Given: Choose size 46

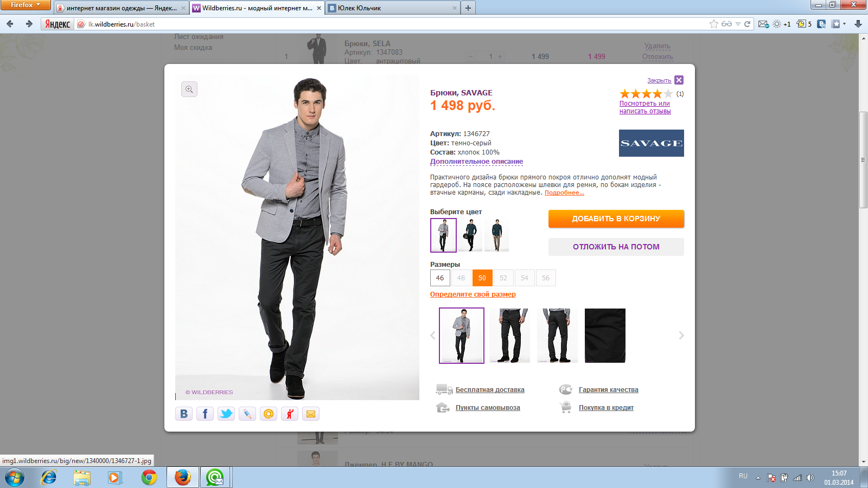Looking at the screenshot, I should pos(440,278).
